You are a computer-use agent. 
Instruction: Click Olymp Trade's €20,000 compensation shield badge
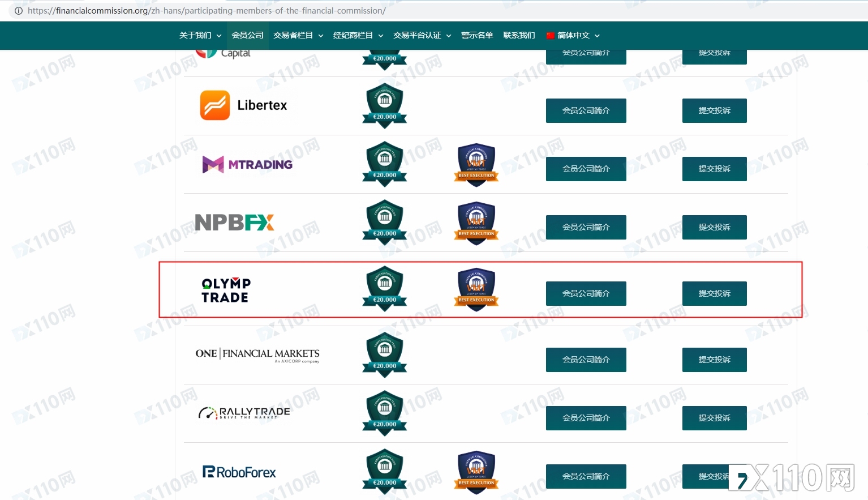pyautogui.click(x=384, y=289)
